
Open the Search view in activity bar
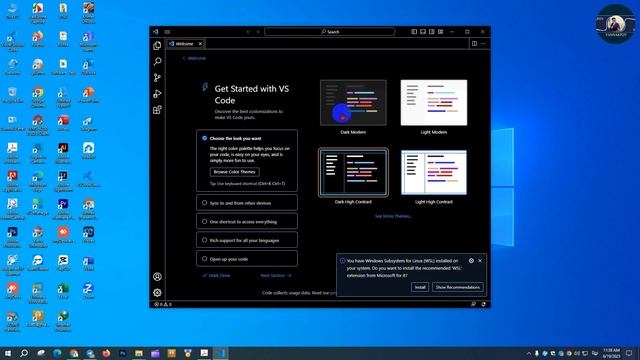pos(157,62)
